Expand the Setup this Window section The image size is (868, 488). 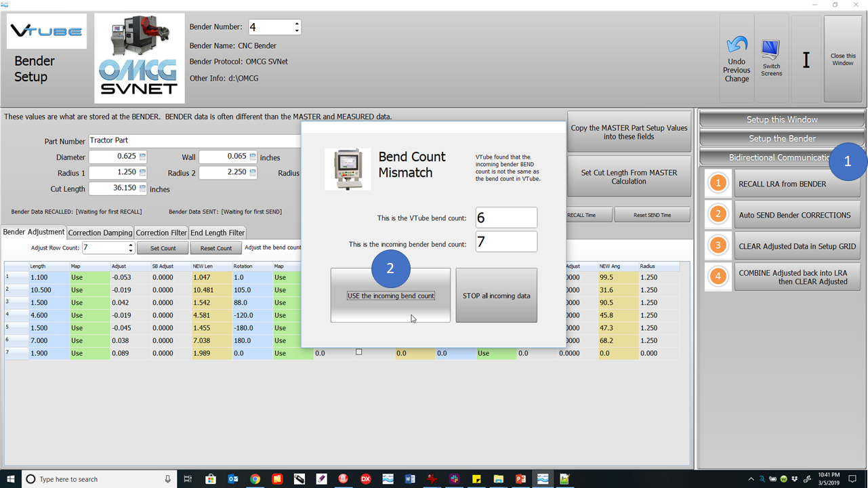tap(782, 119)
